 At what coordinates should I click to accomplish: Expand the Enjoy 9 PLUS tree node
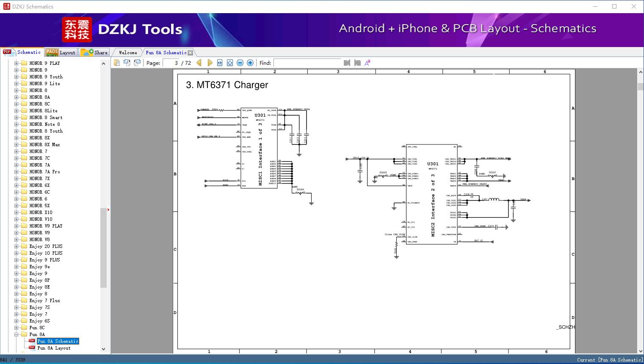click(x=17, y=260)
